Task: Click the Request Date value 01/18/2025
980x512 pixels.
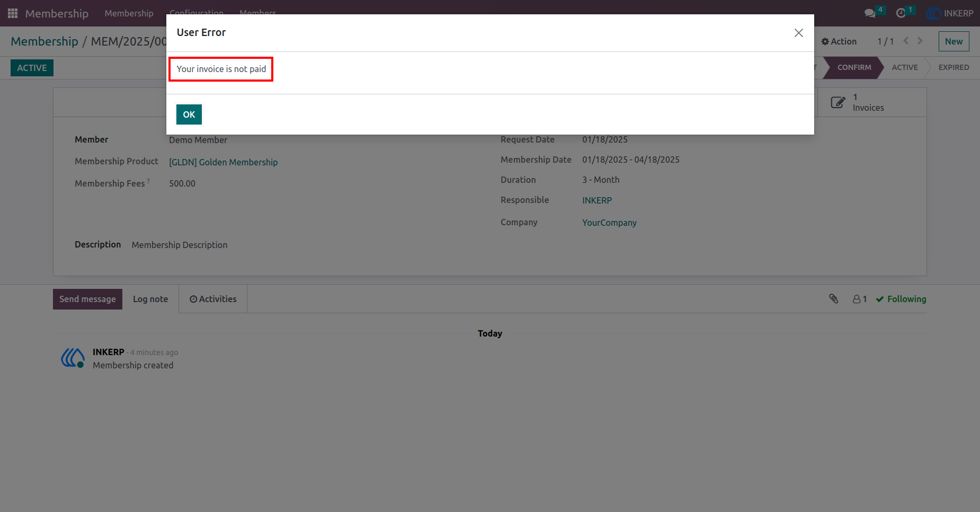Action: (x=605, y=139)
